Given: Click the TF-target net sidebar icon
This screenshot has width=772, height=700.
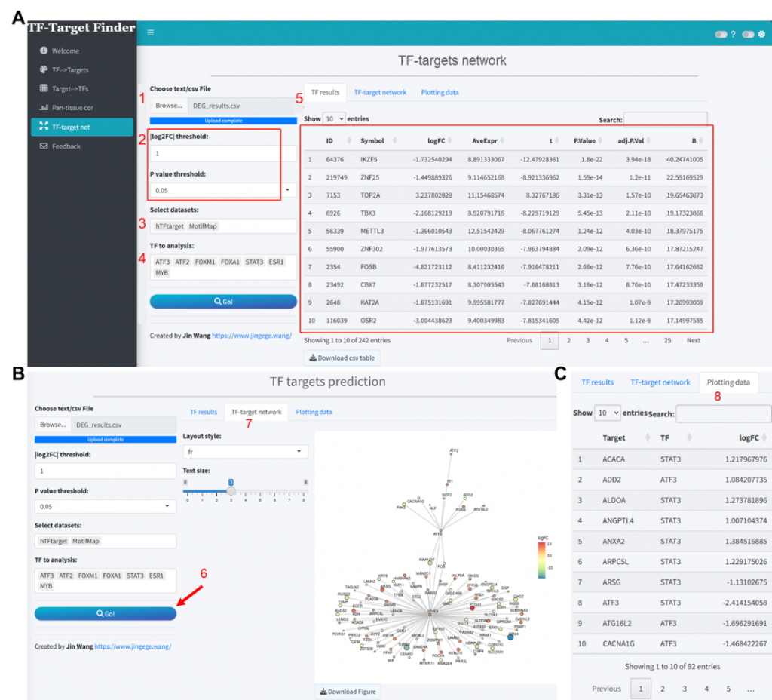Looking at the screenshot, I should click(x=44, y=127).
